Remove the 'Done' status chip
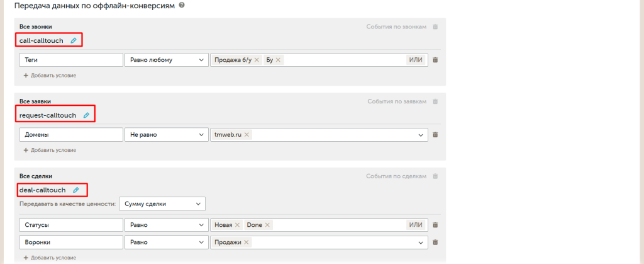 (268, 225)
